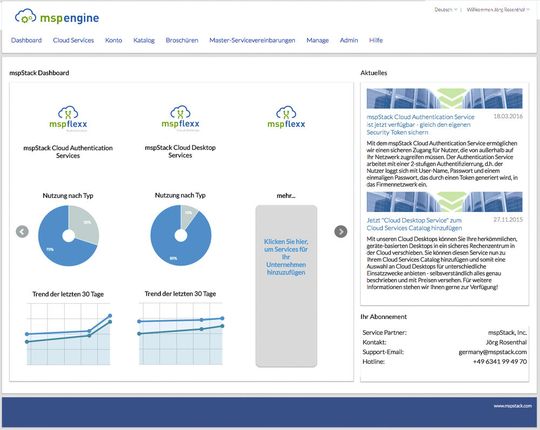Open the Broschüren menu
Screen dimensions: 540x430
pos(182,40)
